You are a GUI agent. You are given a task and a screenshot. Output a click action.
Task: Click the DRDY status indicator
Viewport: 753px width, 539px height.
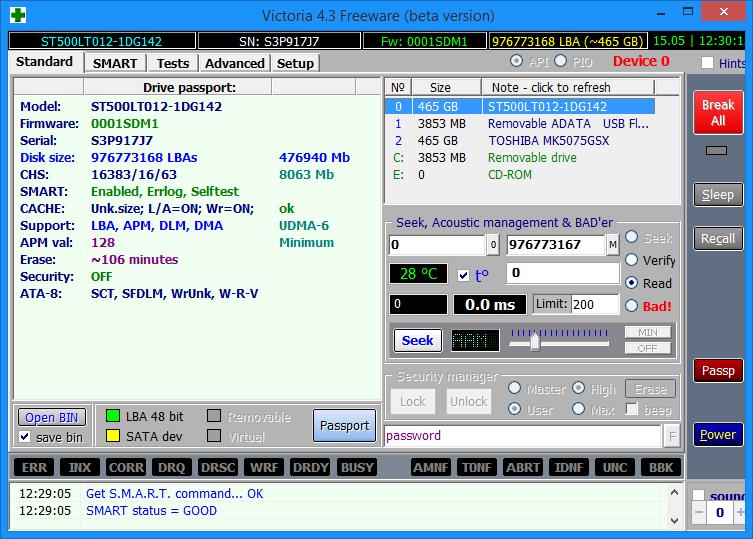click(310, 467)
